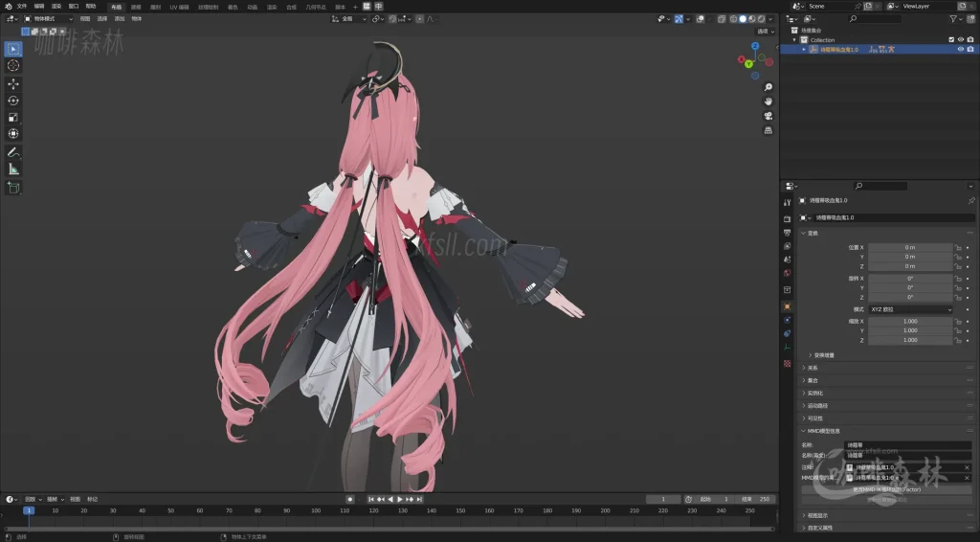The image size is (980, 542).
Task: Open the Scene properties tab
Action: coord(787,260)
